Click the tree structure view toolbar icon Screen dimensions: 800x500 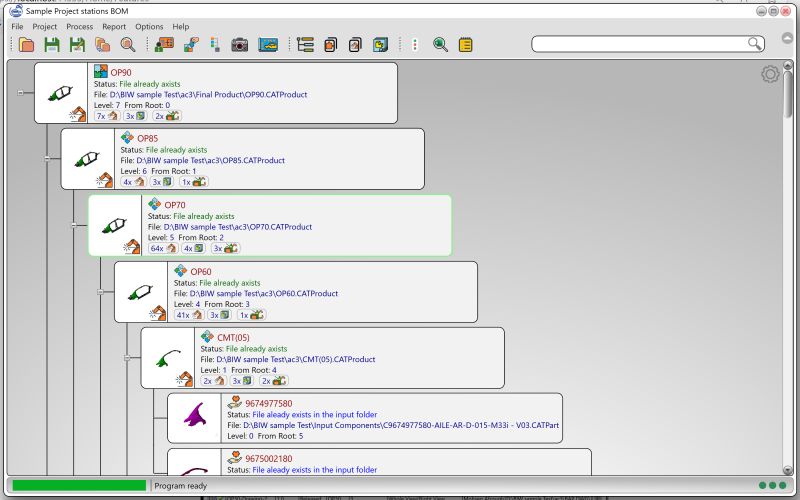305,45
